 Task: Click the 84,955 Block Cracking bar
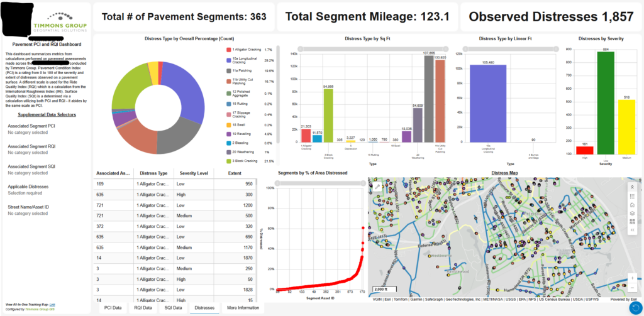(328, 116)
